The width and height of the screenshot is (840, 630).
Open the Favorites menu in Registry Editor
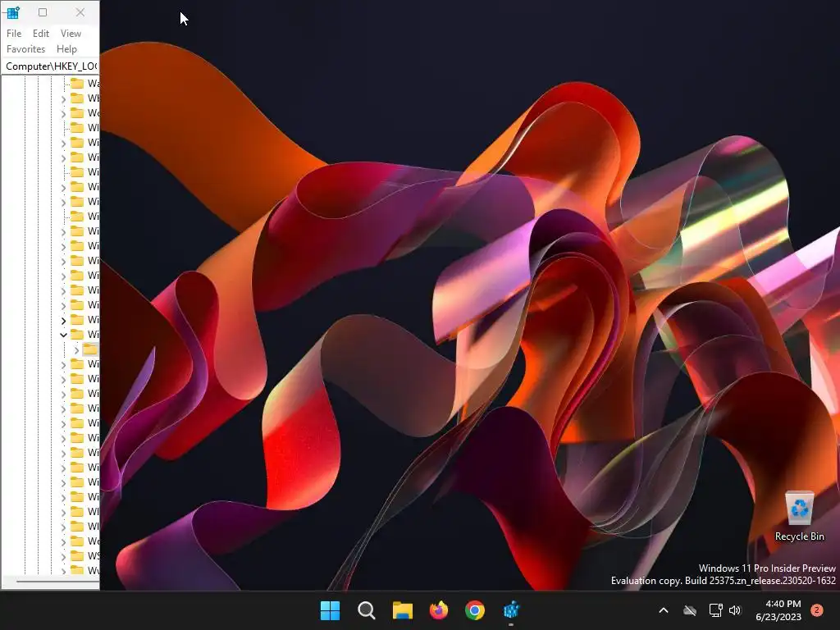(25, 48)
